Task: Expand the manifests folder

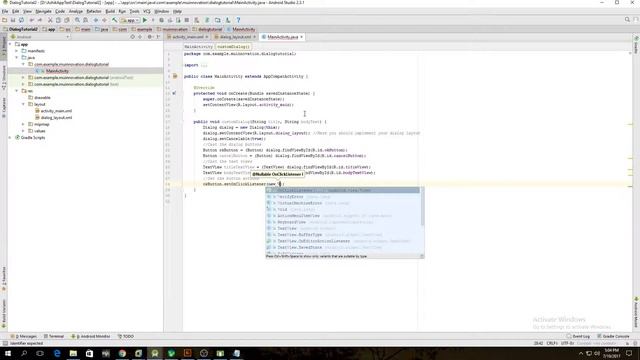Action: (17, 51)
